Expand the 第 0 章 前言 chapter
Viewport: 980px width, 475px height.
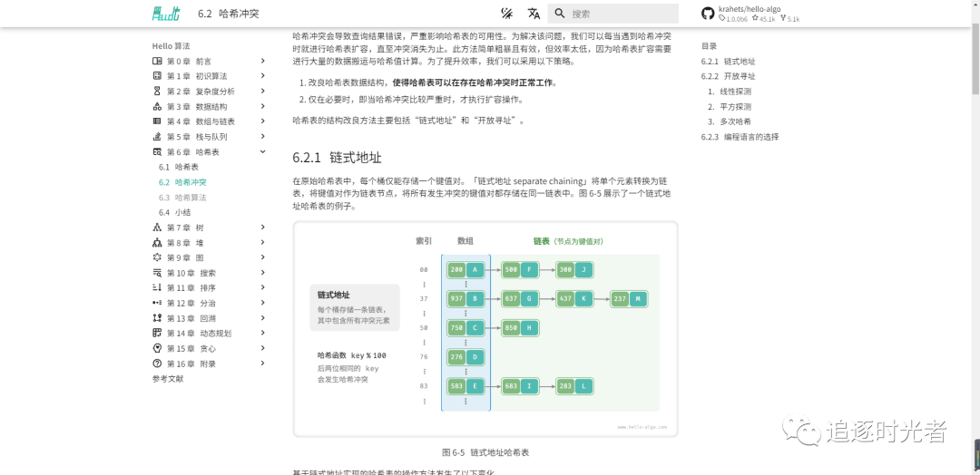tap(263, 62)
